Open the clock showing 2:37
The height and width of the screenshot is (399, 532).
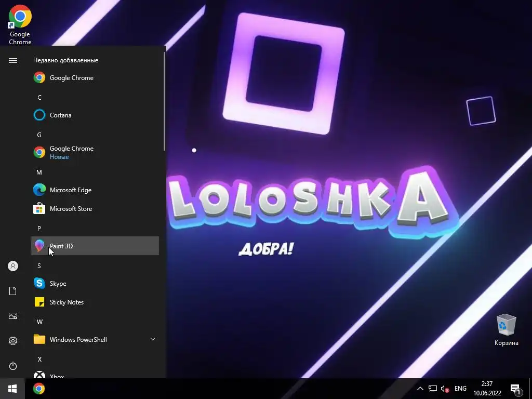click(487, 389)
